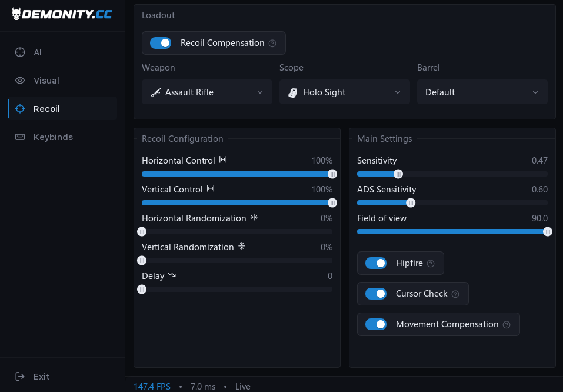Turn off the Cursor Check switch

376,294
